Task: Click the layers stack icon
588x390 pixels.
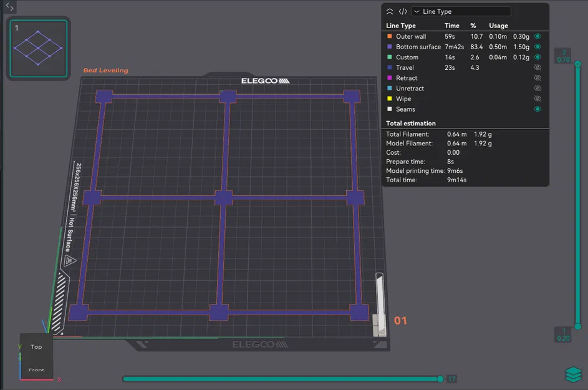Action: (573, 374)
